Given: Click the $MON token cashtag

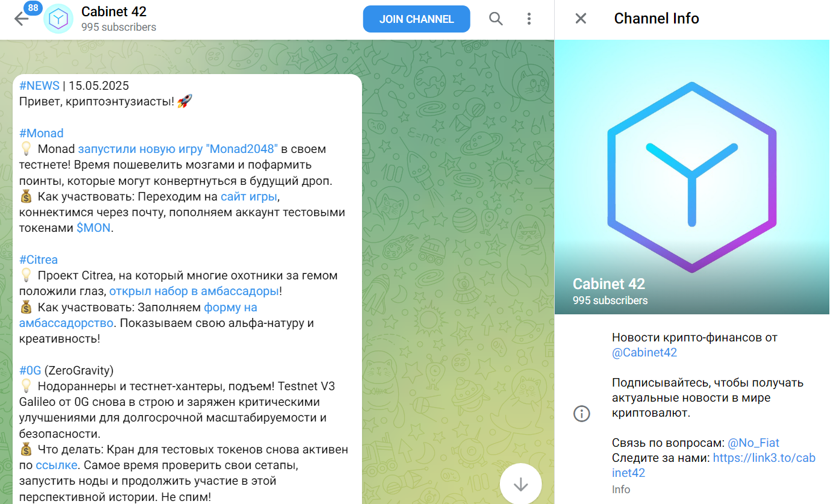Looking at the screenshot, I should pos(93,228).
